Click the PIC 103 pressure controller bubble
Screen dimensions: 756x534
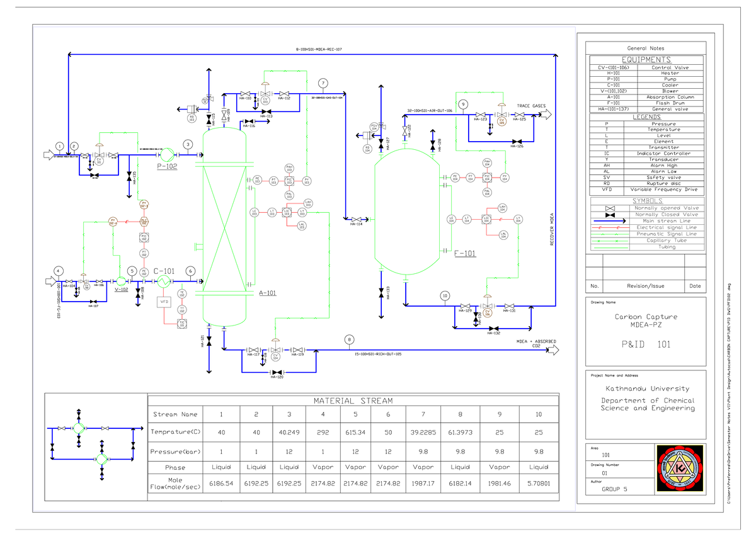[289, 181]
